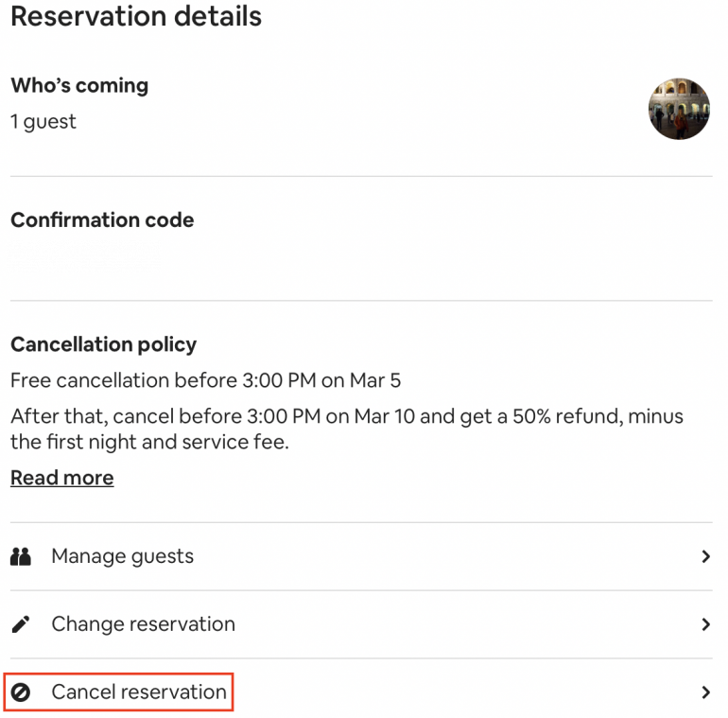Click the guest profile photo thumbnail

pos(679,109)
